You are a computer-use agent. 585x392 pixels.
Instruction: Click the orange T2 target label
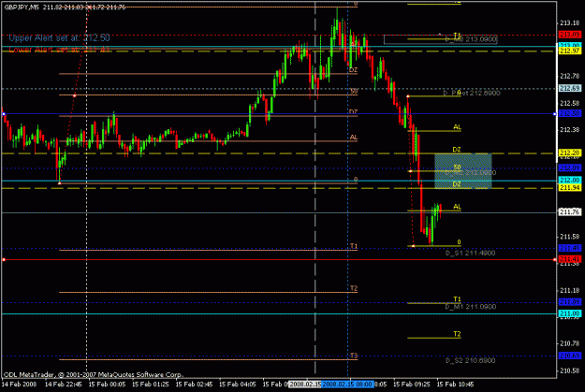pyautogui.click(x=354, y=288)
